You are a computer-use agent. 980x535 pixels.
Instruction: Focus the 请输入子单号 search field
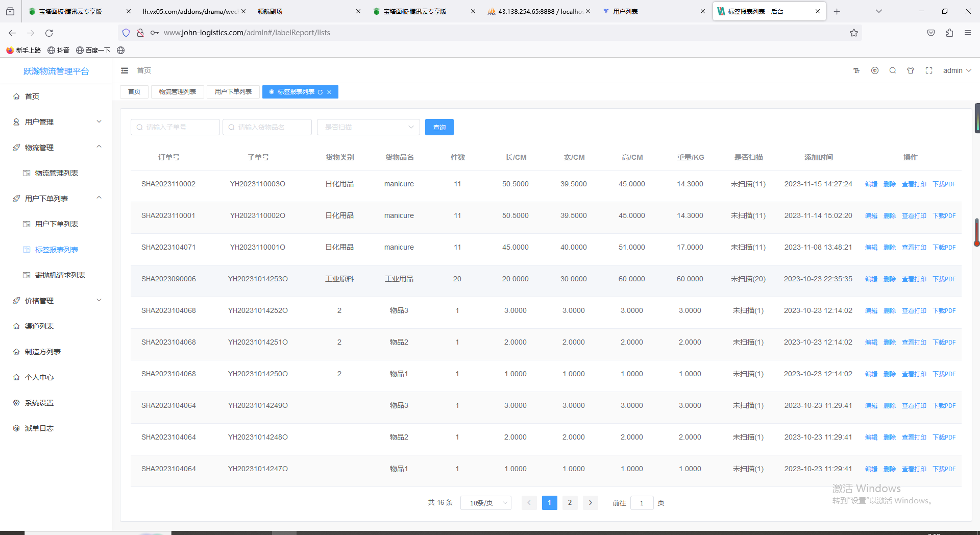click(175, 127)
